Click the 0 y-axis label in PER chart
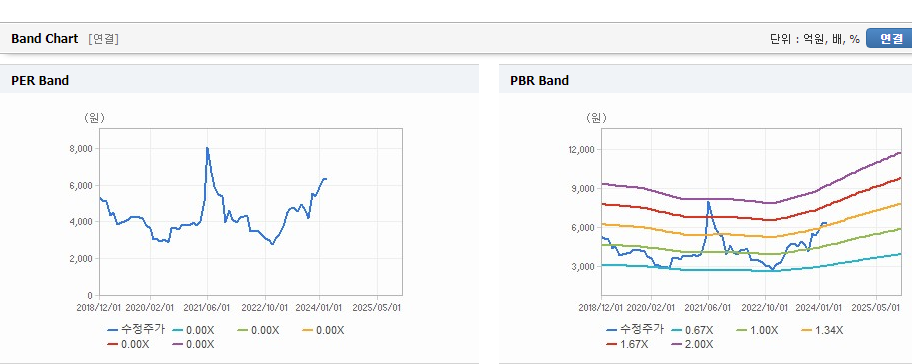 point(90,295)
